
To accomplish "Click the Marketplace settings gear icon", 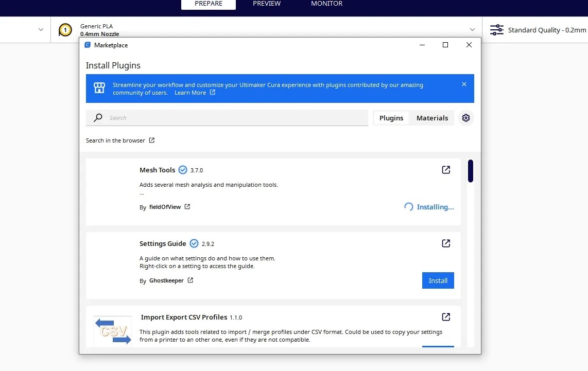I will (466, 118).
